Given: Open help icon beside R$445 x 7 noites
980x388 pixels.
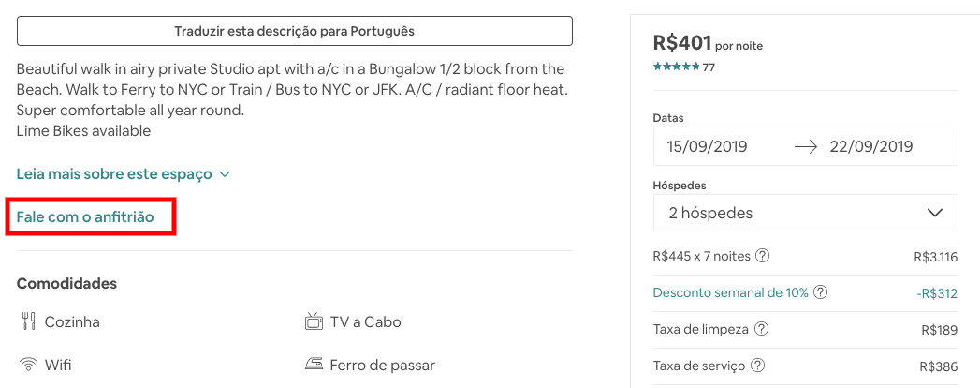Looking at the screenshot, I should tap(763, 256).
